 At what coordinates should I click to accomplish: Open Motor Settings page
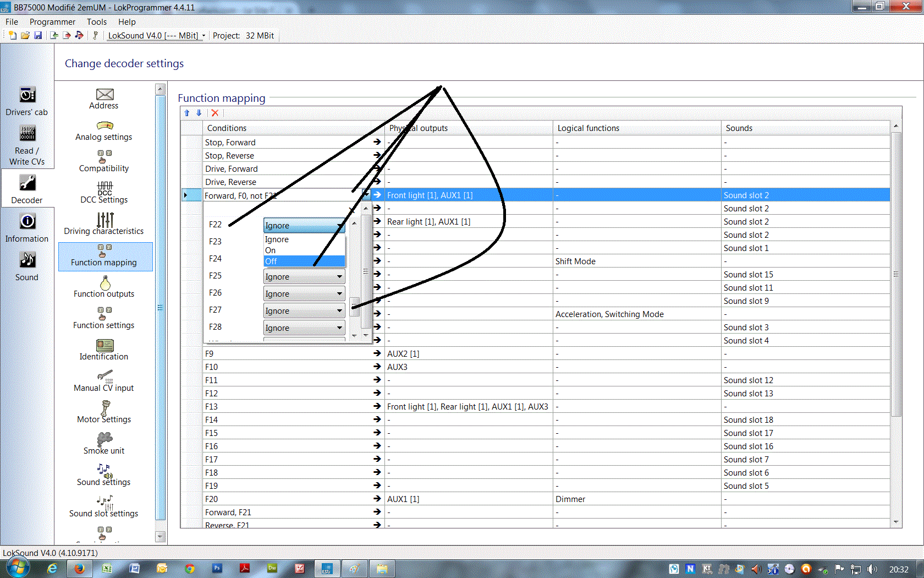(104, 412)
